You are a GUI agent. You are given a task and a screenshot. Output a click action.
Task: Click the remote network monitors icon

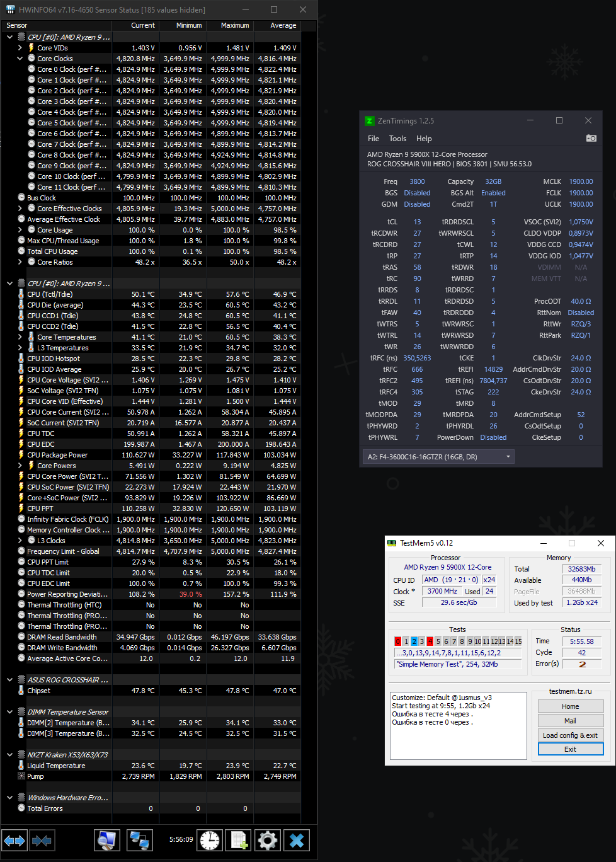pos(139,840)
